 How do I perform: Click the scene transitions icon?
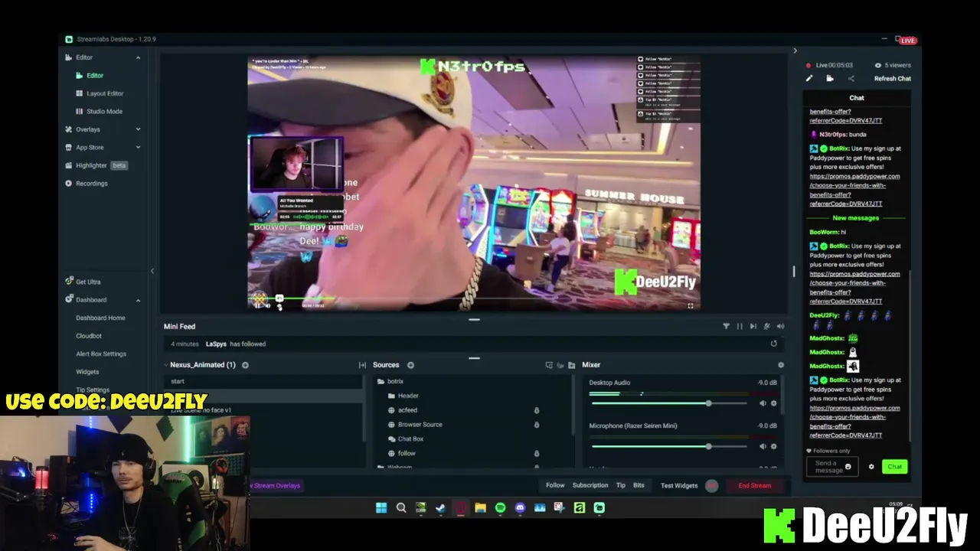(362, 365)
